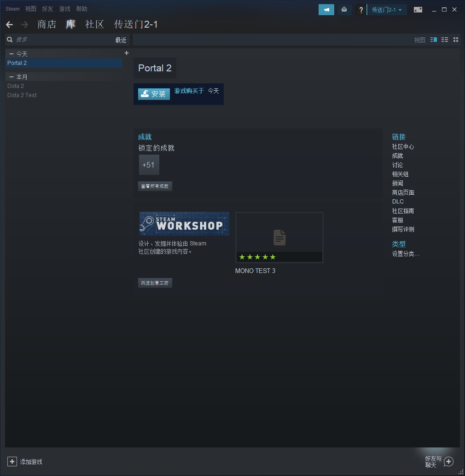Open the 社区中心 link

[403, 147]
